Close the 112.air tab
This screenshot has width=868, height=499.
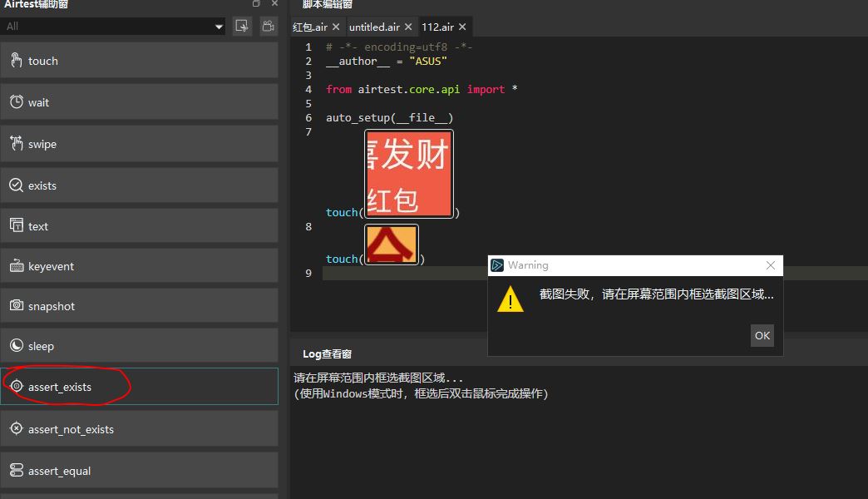462,27
